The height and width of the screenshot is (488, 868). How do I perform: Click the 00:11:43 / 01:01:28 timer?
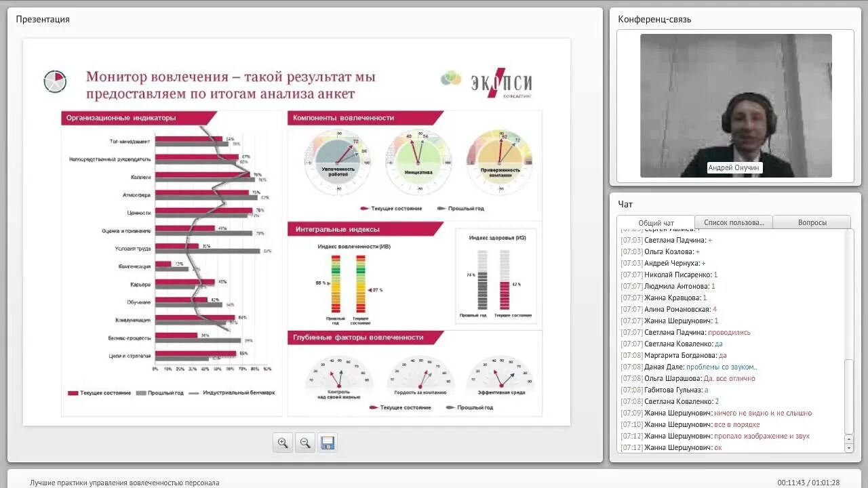[x=808, y=483]
